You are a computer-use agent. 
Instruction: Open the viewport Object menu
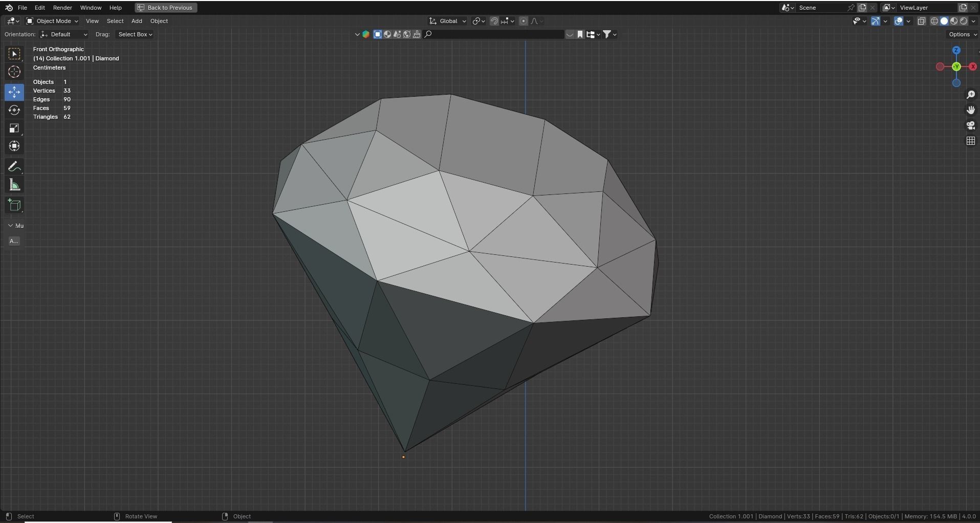159,21
